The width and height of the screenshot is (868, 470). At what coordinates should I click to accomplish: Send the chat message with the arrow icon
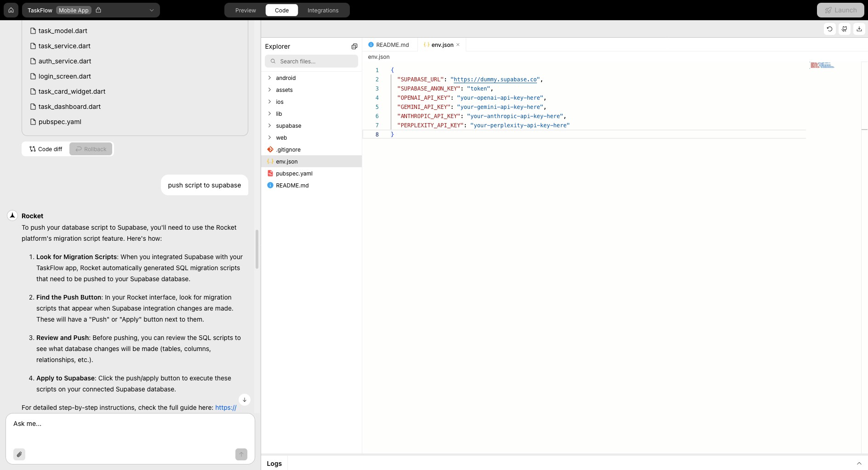[x=241, y=454]
